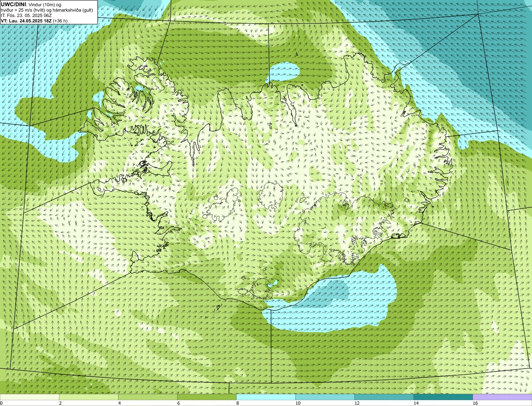
Task: Click the legend label '2'
Action: [60, 403]
